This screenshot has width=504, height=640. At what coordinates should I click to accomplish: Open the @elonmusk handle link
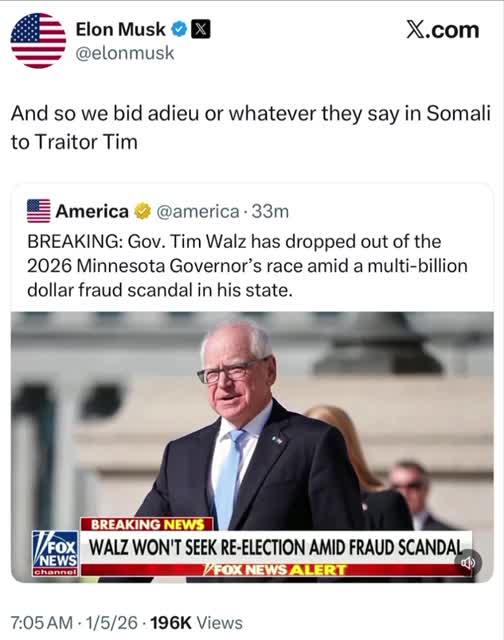coord(125,53)
